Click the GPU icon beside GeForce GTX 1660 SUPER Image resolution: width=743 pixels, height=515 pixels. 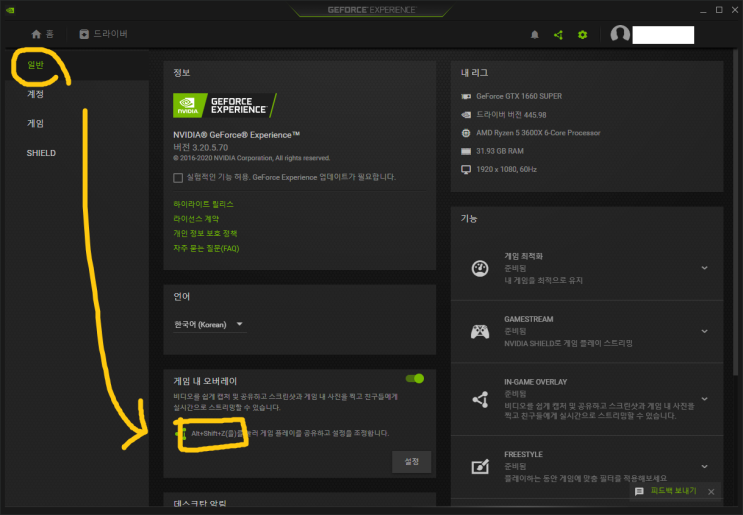tap(466, 96)
